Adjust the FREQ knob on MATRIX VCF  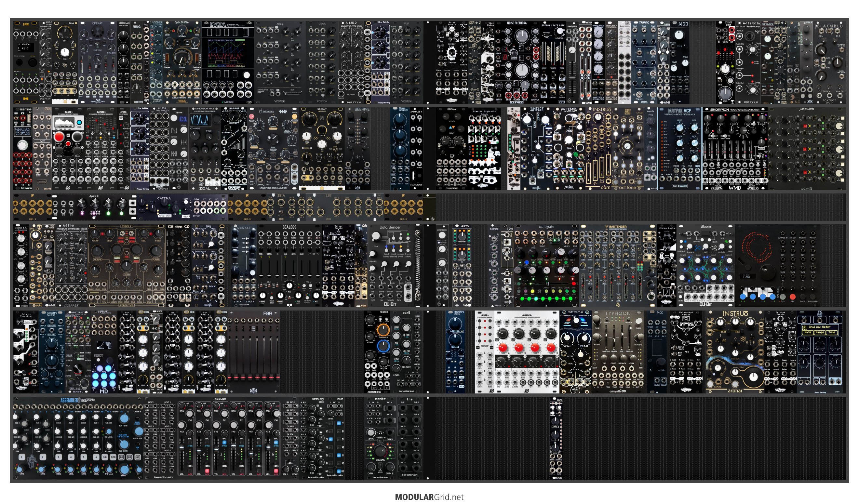680,127
